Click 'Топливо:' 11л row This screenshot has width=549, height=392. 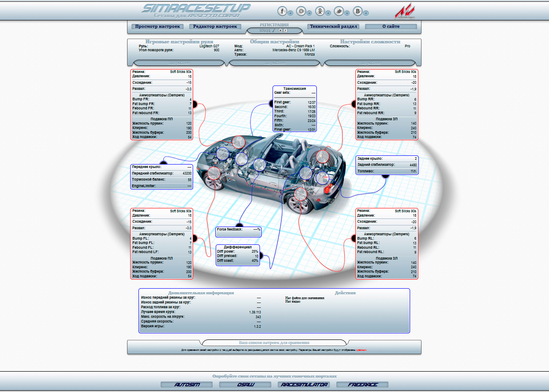[x=387, y=171]
